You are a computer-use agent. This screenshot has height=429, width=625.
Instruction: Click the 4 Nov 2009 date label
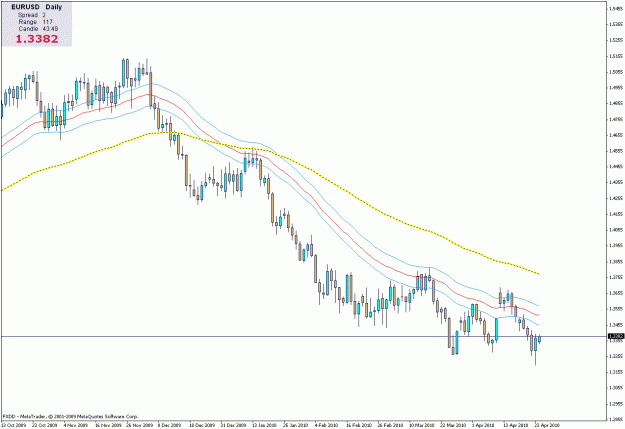[x=76, y=425]
